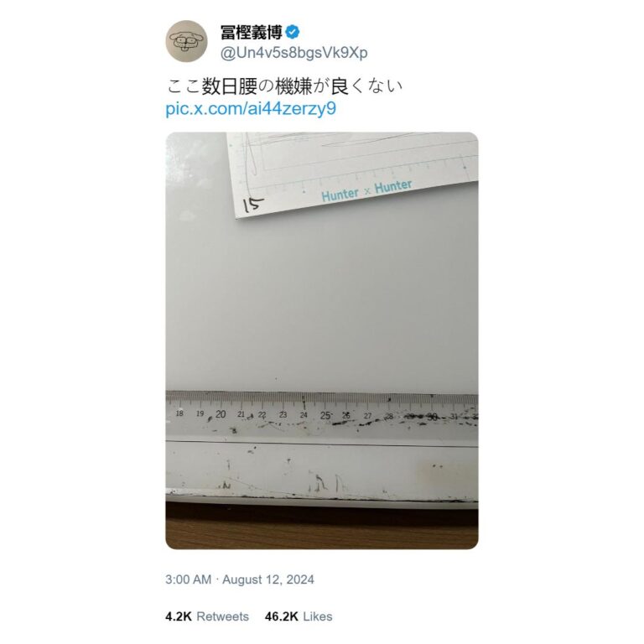Click the 18 mark on the ruler

179,413
